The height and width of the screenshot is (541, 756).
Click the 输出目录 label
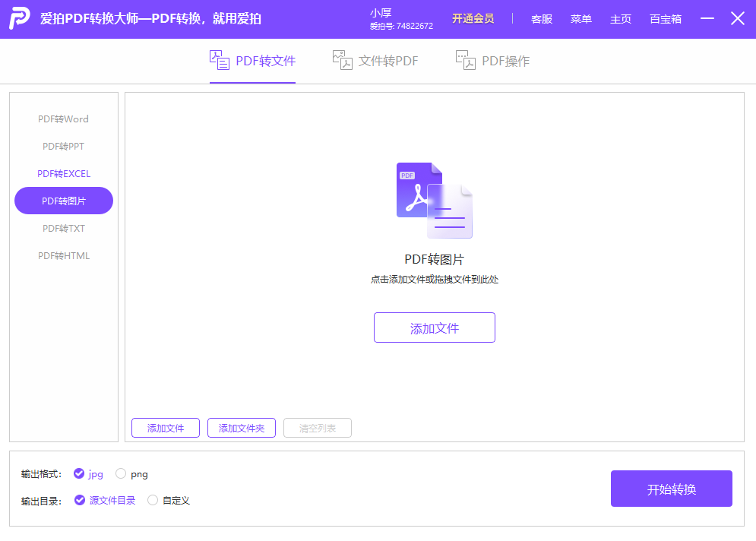click(42, 501)
